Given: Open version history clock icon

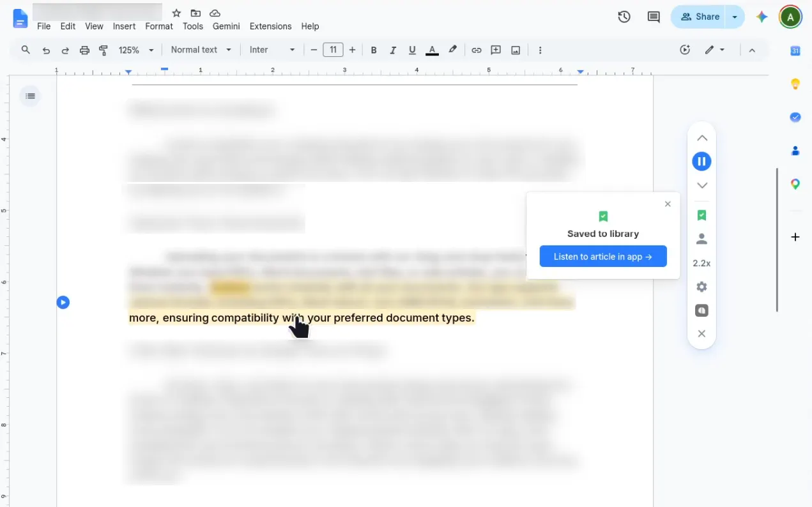Looking at the screenshot, I should pos(624,17).
